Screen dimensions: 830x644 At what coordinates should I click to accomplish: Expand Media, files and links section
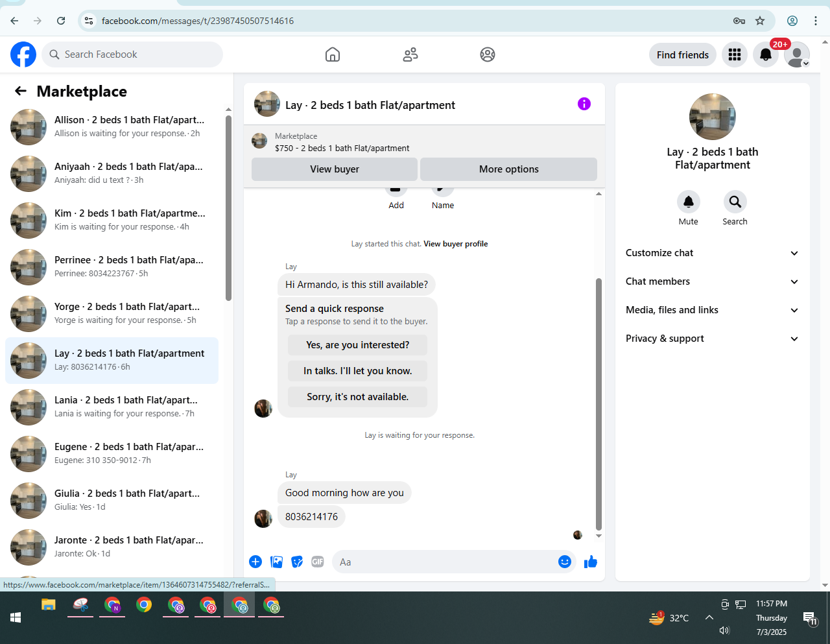(712, 310)
